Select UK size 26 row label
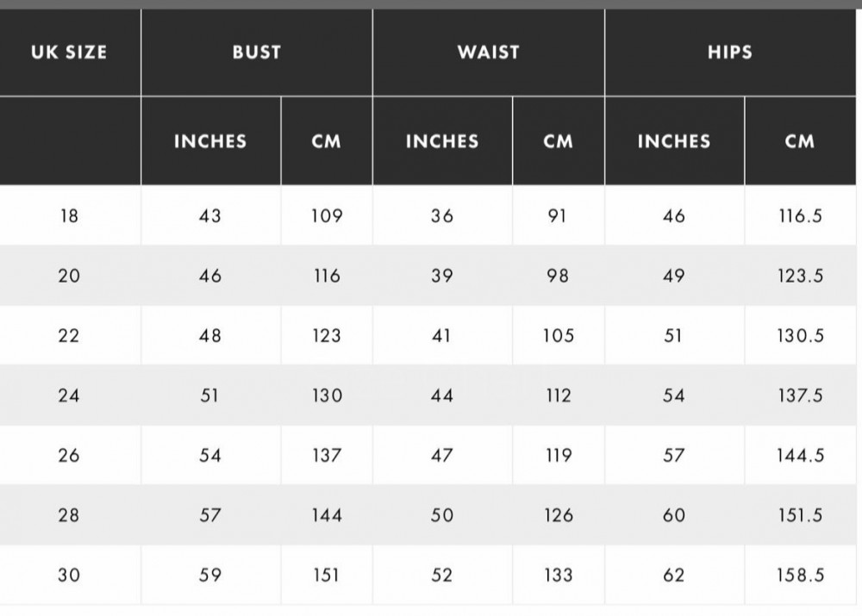 [x=69, y=455]
